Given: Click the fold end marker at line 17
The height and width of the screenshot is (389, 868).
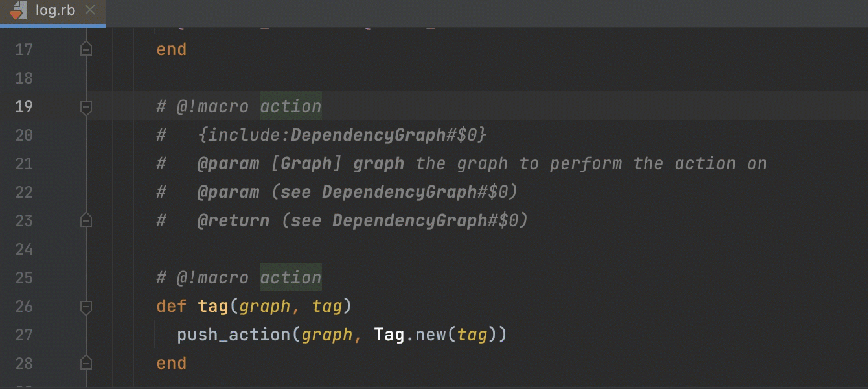Looking at the screenshot, I should point(86,50).
